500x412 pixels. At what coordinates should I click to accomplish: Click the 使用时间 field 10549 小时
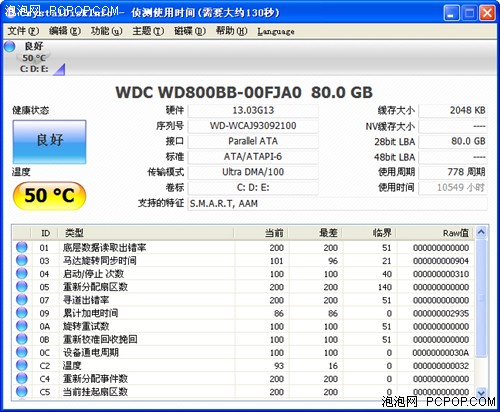tap(453, 188)
